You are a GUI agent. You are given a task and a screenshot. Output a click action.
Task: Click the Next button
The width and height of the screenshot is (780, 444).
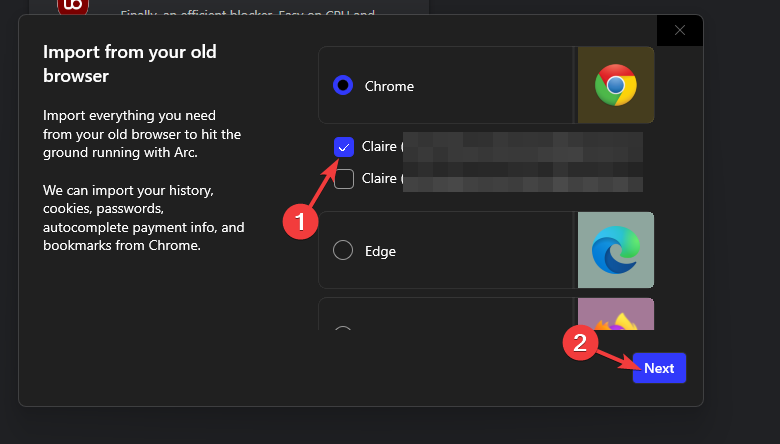(x=659, y=368)
